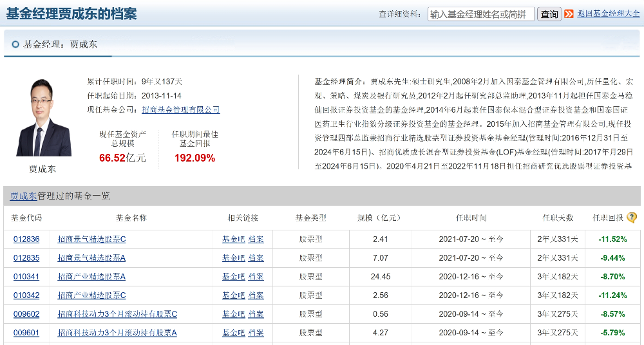Click the -5.79% return cell
This screenshot has height=345, width=644.
coord(613,333)
